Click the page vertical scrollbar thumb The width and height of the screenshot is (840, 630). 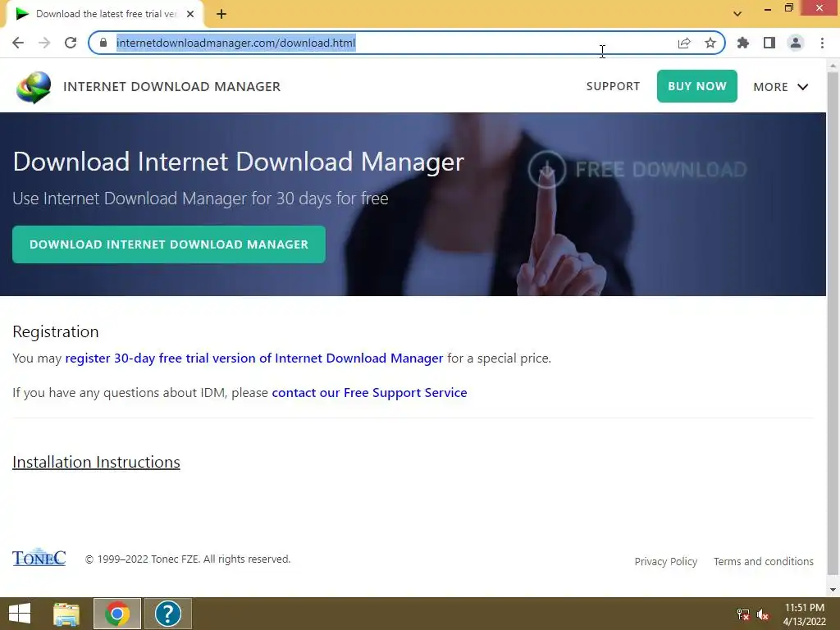[833, 322]
